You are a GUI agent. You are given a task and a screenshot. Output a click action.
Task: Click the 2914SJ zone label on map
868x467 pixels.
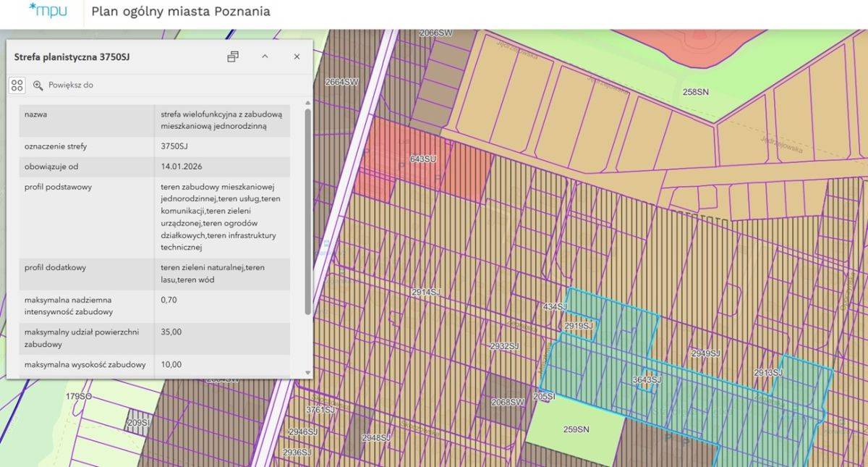426,292
